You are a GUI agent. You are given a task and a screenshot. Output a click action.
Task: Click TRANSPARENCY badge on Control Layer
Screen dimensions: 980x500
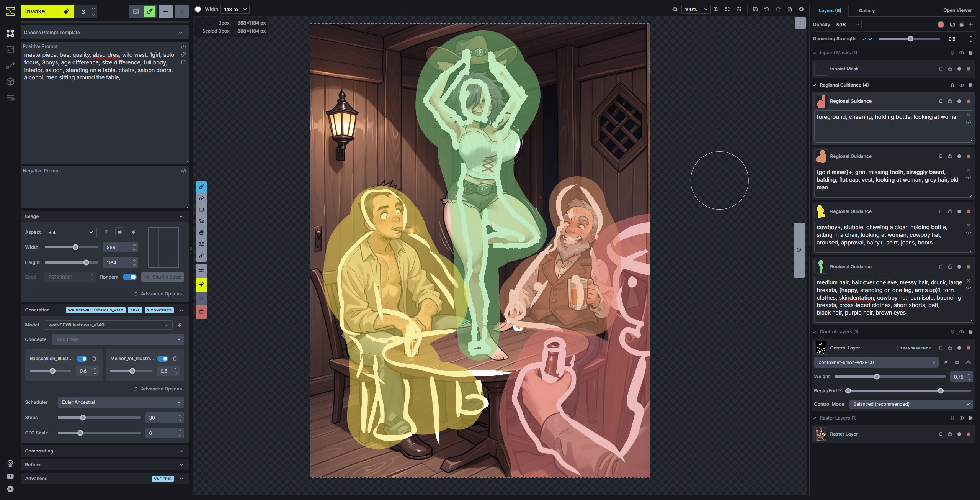[915, 348]
